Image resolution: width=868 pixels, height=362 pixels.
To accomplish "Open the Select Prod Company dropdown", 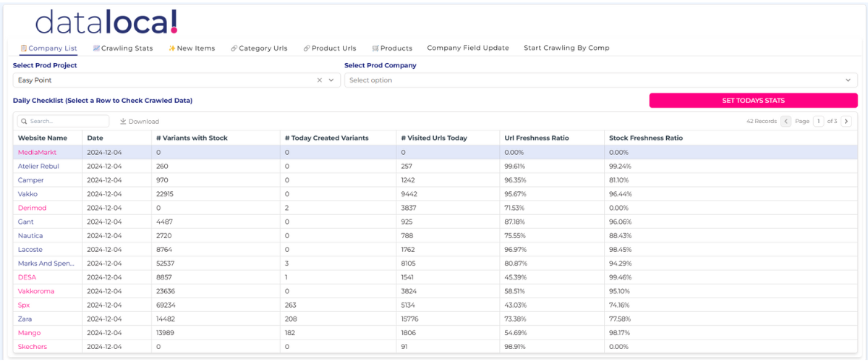I will pyautogui.click(x=600, y=80).
